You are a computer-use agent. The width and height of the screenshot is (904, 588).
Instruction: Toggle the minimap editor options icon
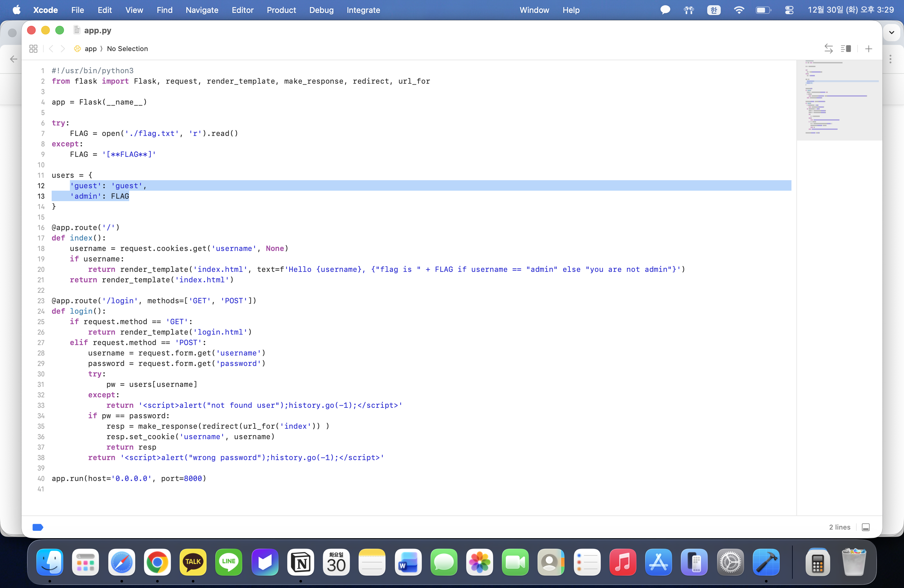(846, 49)
